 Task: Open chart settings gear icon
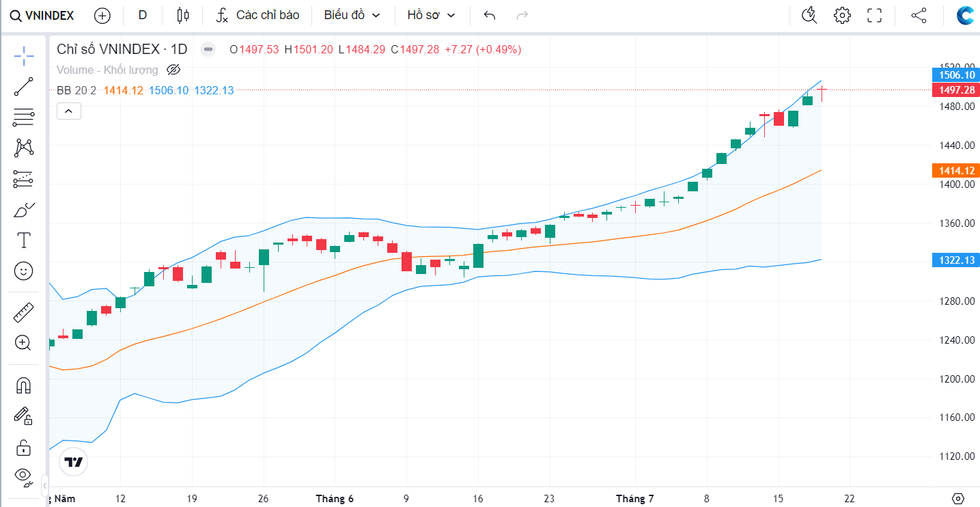click(842, 15)
